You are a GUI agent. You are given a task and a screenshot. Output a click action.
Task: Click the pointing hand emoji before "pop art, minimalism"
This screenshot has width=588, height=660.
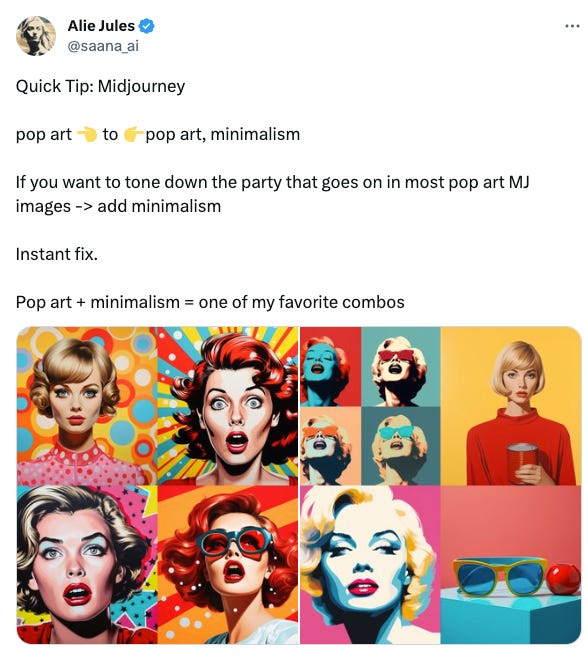click(x=133, y=134)
